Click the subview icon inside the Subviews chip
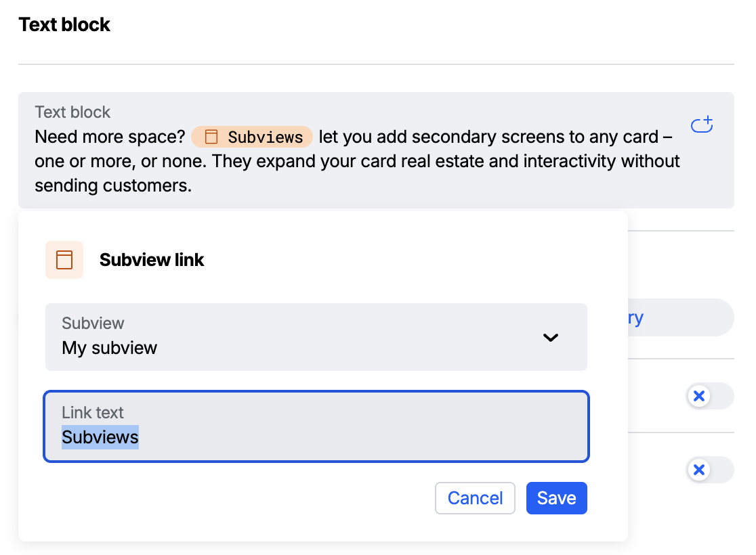 pyautogui.click(x=211, y=137)
